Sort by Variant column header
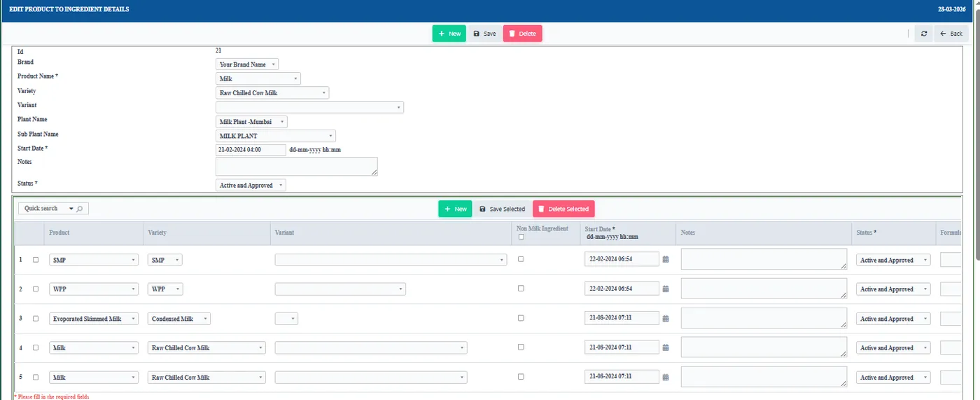The image size is (980, 400). pyautogui.click(x=284, y=233)
